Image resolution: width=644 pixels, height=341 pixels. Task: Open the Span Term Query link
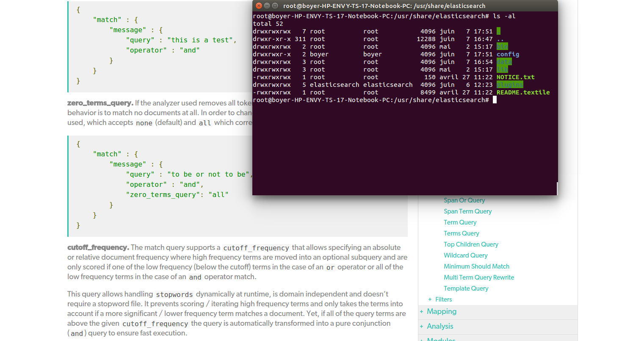pos(467,211)
